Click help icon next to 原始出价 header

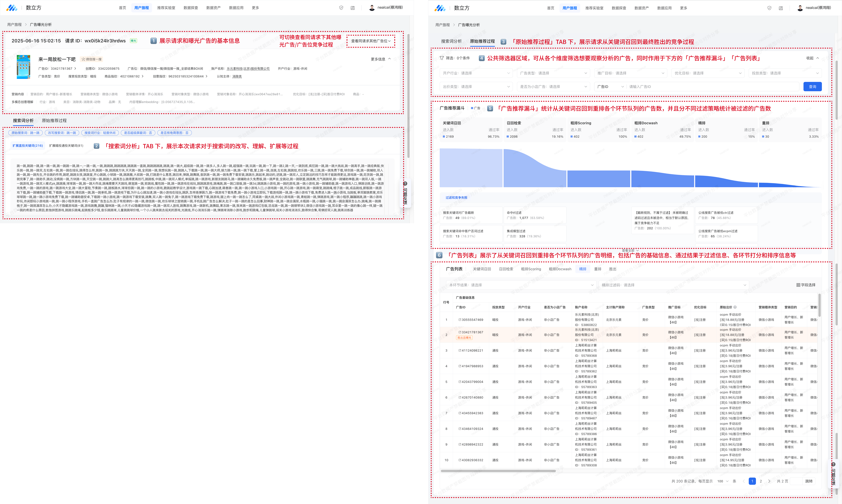point(735,307)
